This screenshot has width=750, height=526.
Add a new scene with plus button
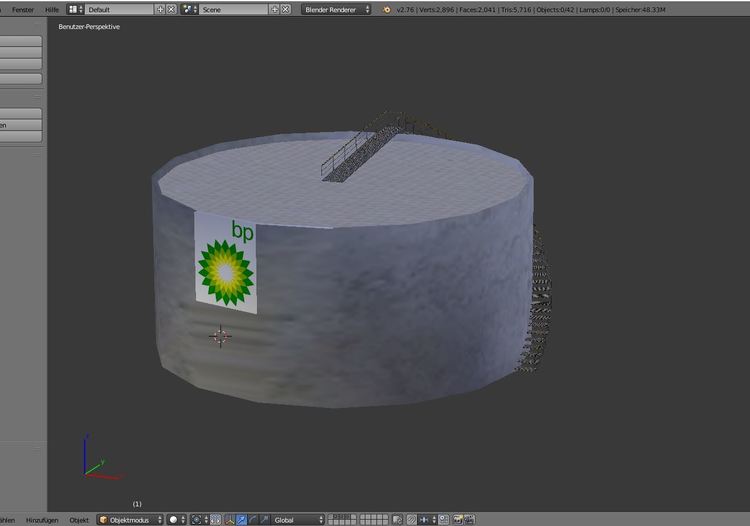coord(275,9)
